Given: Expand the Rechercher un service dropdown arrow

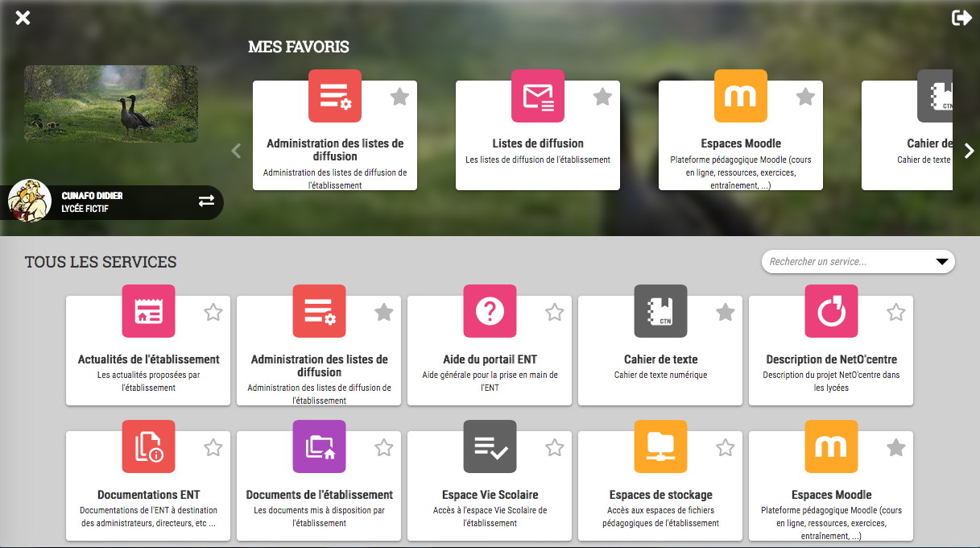Looking at the screenshot, I should 941,262.
